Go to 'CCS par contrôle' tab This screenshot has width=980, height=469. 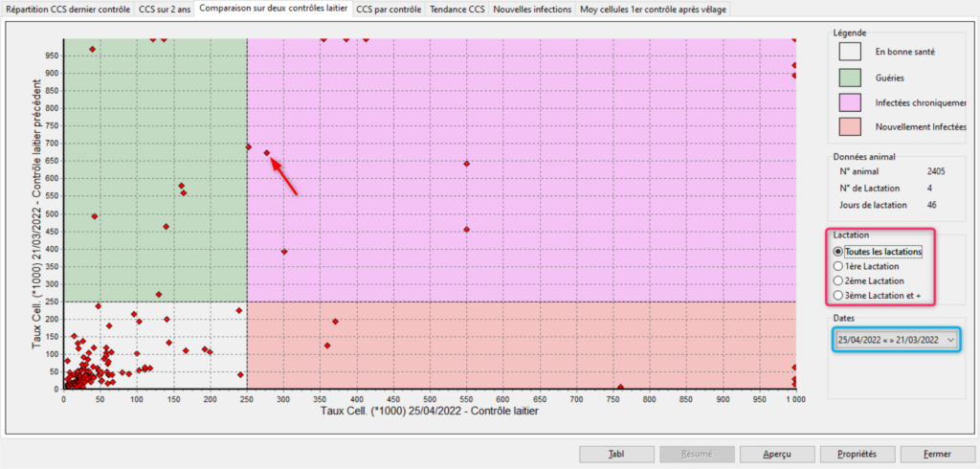click(x=388, y=10)
